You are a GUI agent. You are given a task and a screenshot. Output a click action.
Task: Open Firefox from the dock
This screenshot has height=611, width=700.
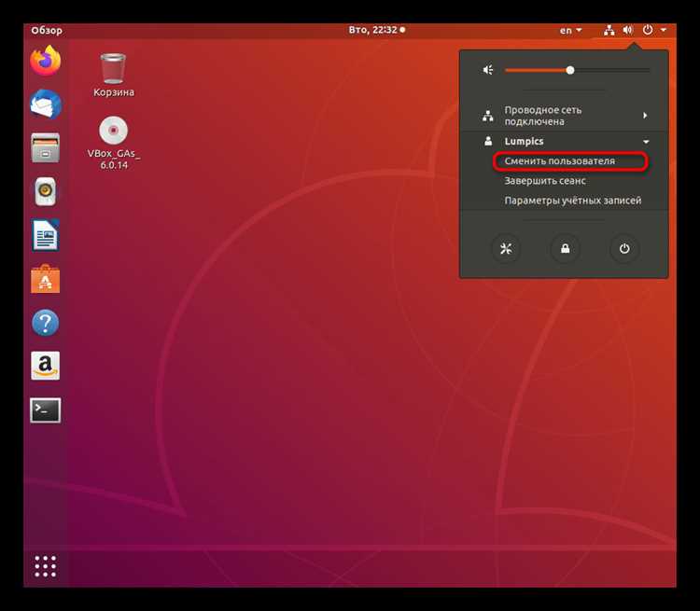click(x=46, y=61)
